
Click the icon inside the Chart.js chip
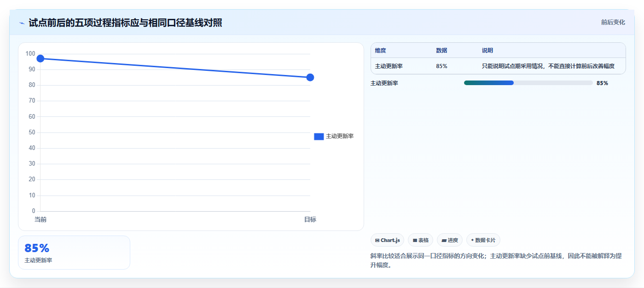[x=377, y=240]
